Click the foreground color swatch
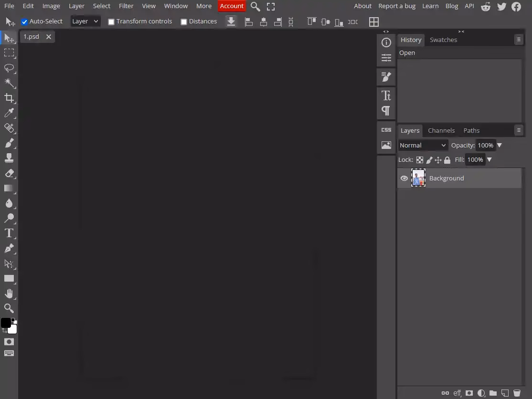 pos(7,322)
